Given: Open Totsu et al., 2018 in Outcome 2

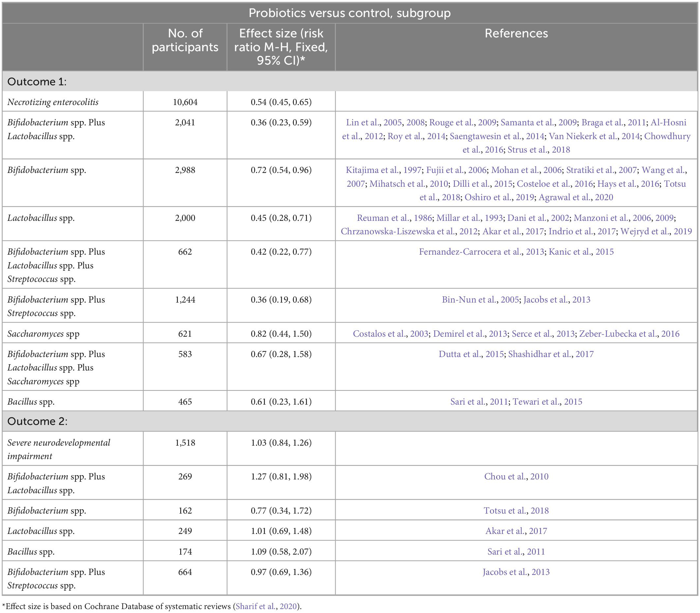Looking at the screenshot, I should click(516, 511).
